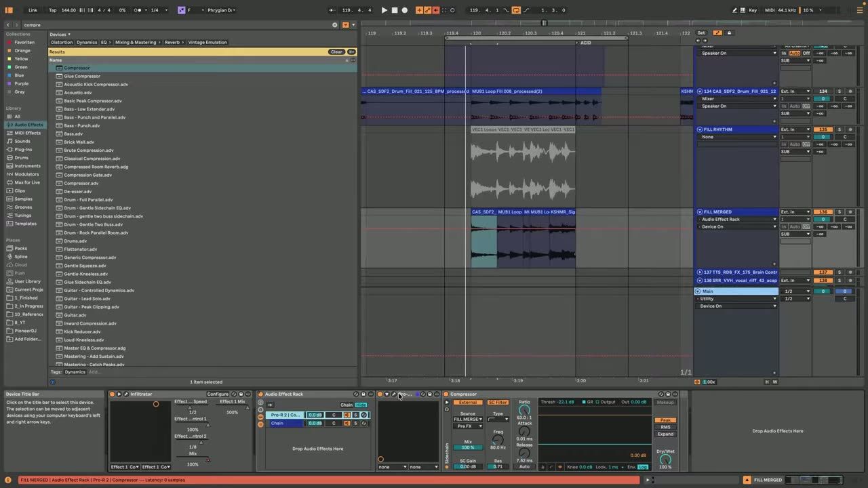
Task: Select the Vintage Emulation filter tag
Action: pyautogui.click(x=208, y=42)
